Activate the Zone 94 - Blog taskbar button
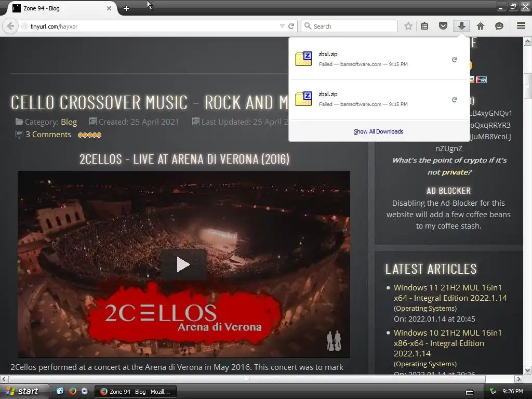 pos(136,392)
